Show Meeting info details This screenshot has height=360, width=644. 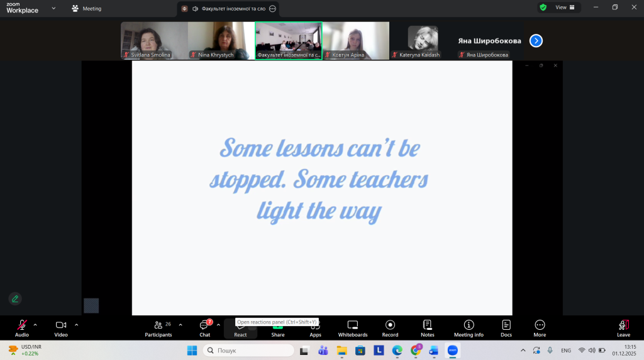point(469,328)
